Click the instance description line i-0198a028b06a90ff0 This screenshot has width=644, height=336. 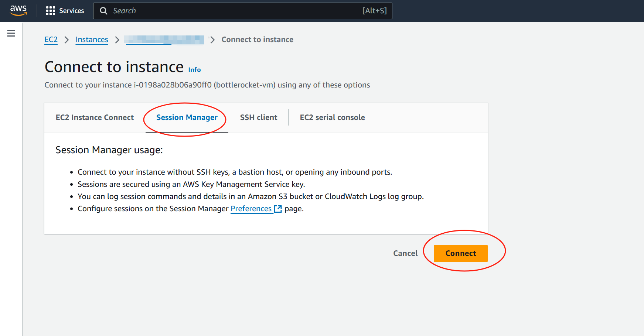(x=207, y=85)
